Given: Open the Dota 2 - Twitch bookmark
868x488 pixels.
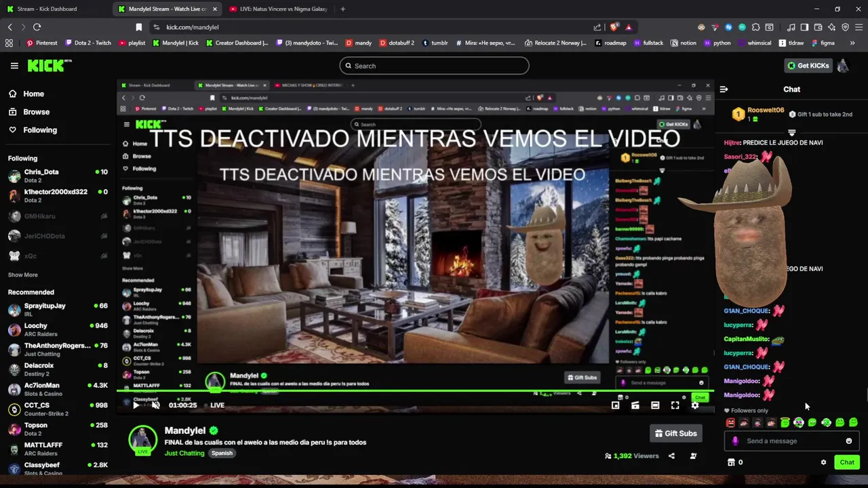Looking at the screenshot, I should [x=88, y=43].
